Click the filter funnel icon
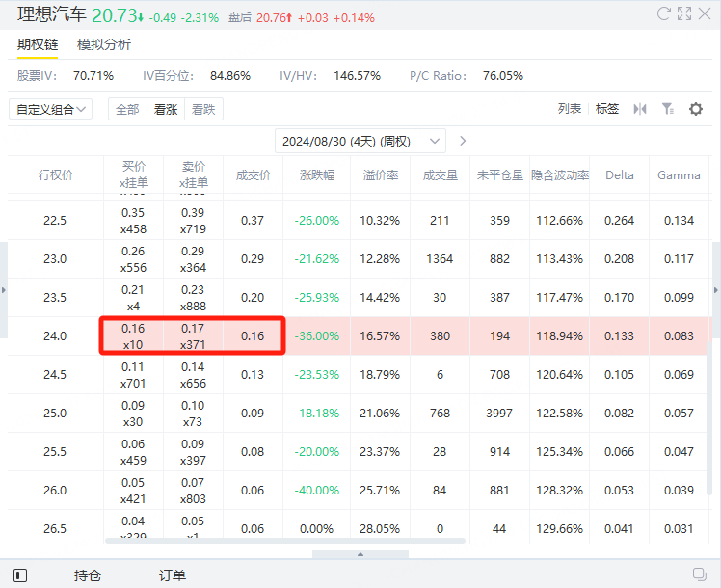The height and width of the screenshot is (588, 721). [668, 109]
